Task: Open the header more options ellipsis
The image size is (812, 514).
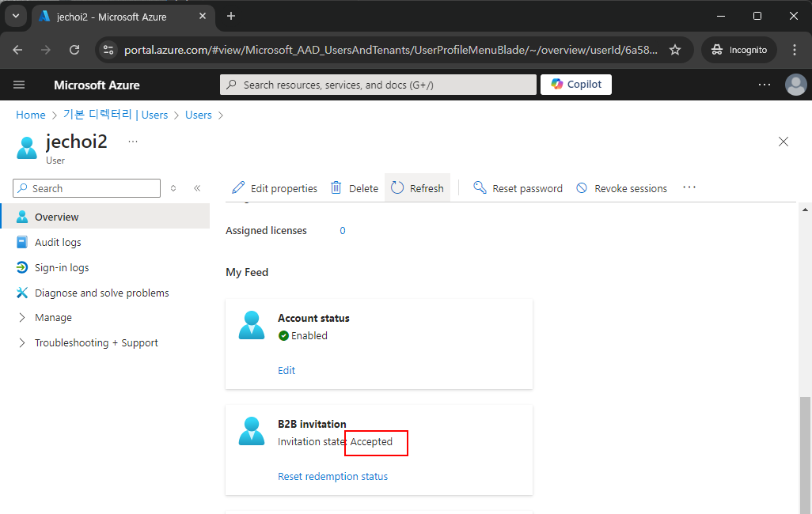Action: [x=765, y=85]
